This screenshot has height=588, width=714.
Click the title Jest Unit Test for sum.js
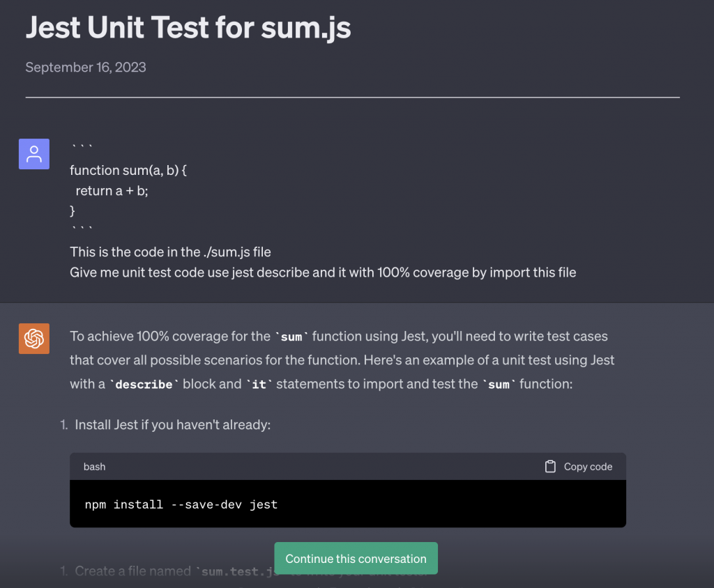tap(188, 28)
